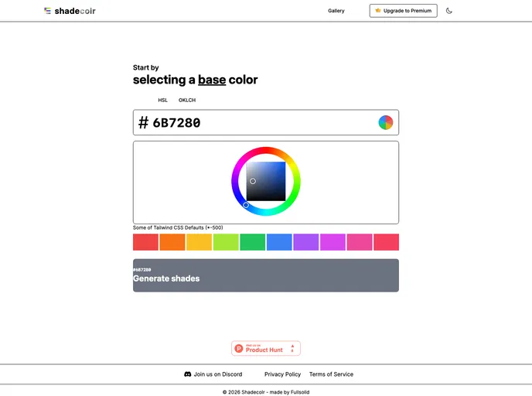Select the purple Tailwind swatch
Image resolution: width=532 pixels, height=396 pixels.
coord(305,242)
